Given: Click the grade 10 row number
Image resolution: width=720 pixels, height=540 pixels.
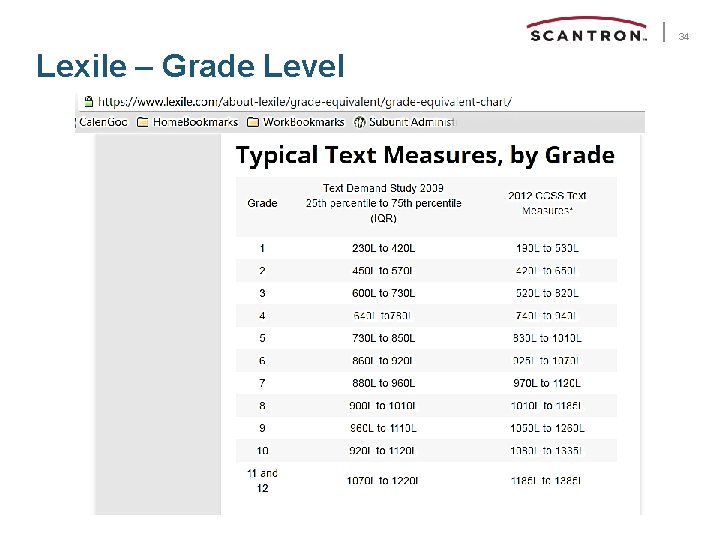Looking at the screenshot, I should (262, 451).
